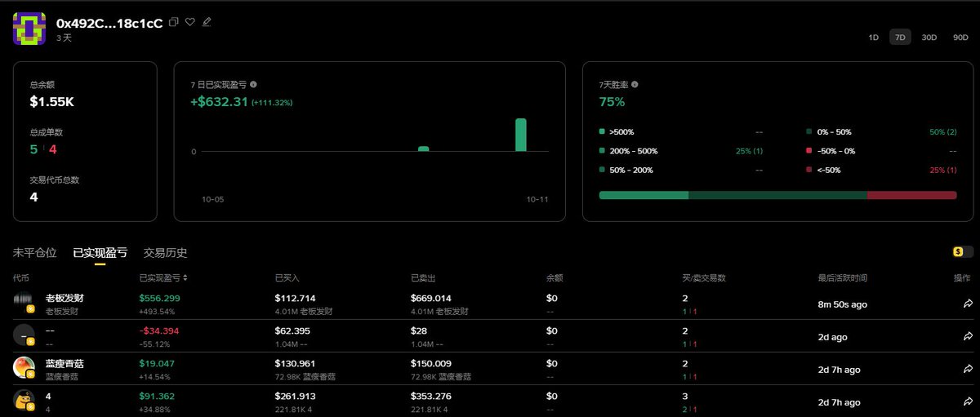
Task: Click the 2d ago timestamp
Action: [831, 337]
